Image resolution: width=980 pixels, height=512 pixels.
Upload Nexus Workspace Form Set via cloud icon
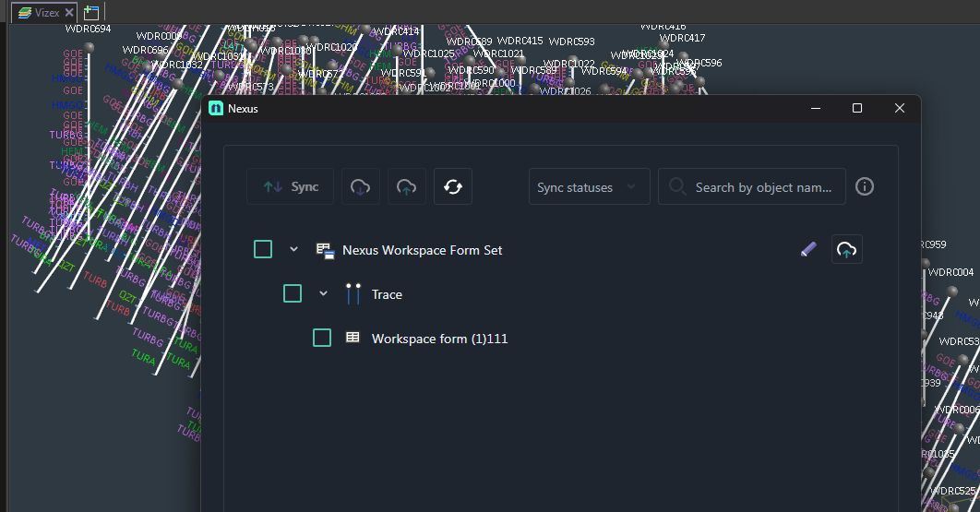click(847, 249)
